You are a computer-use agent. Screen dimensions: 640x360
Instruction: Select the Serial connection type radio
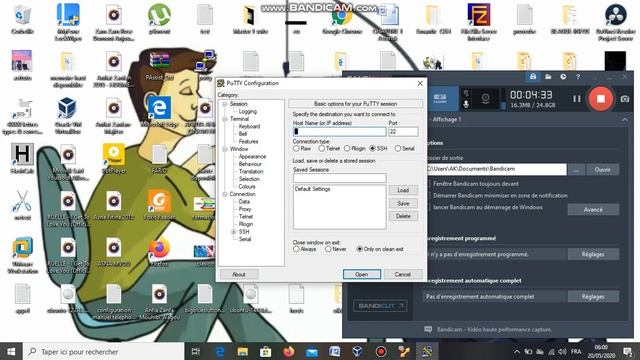point(398,149)
